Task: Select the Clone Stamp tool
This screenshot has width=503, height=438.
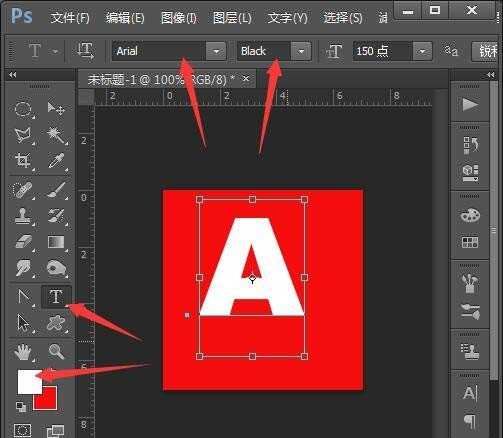Action: (23, 216)
